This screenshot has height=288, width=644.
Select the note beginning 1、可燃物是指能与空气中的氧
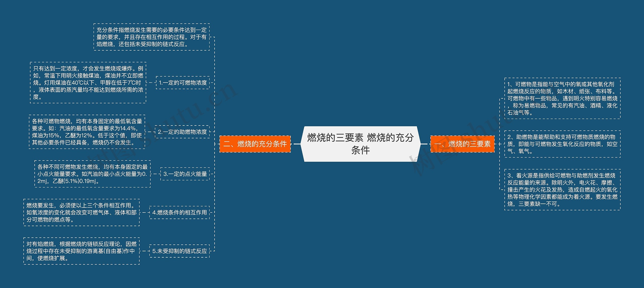562,98
